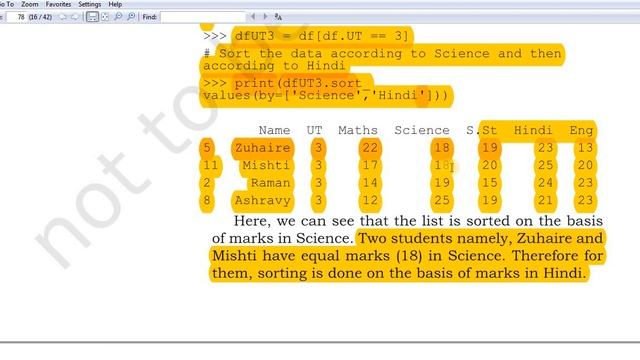Open the Help menu

(x=115, y=4)
